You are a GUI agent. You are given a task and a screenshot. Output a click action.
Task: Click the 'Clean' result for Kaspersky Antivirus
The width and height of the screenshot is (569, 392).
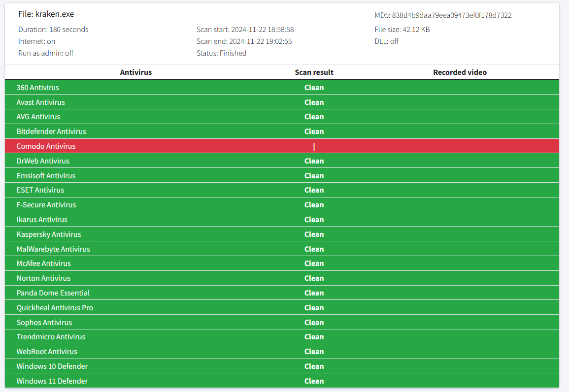[314, 234]
